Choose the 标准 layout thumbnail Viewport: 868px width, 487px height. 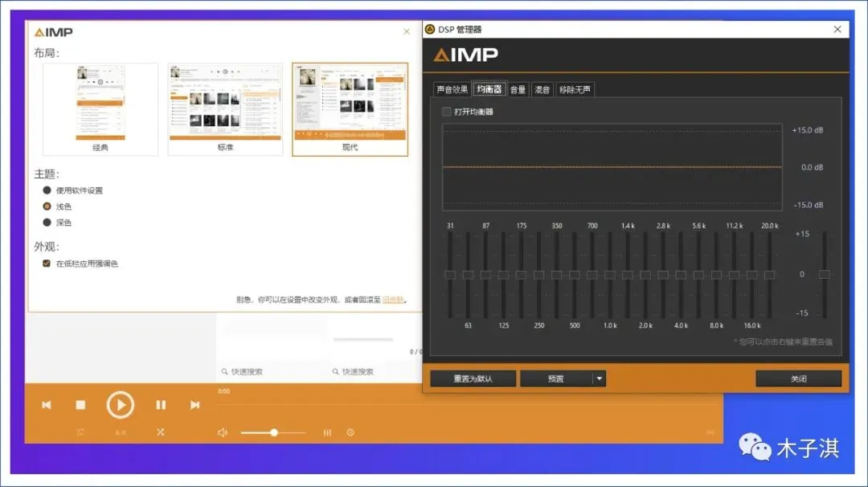[x=225, y=109]
